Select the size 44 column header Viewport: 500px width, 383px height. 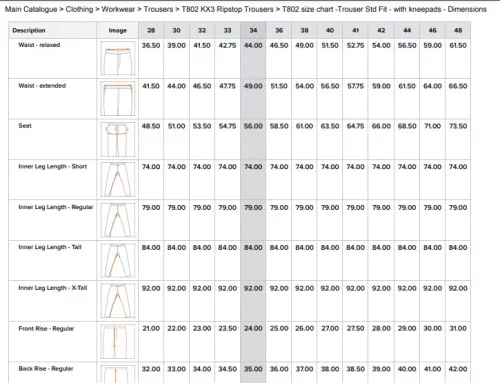(x=407, y=30)
